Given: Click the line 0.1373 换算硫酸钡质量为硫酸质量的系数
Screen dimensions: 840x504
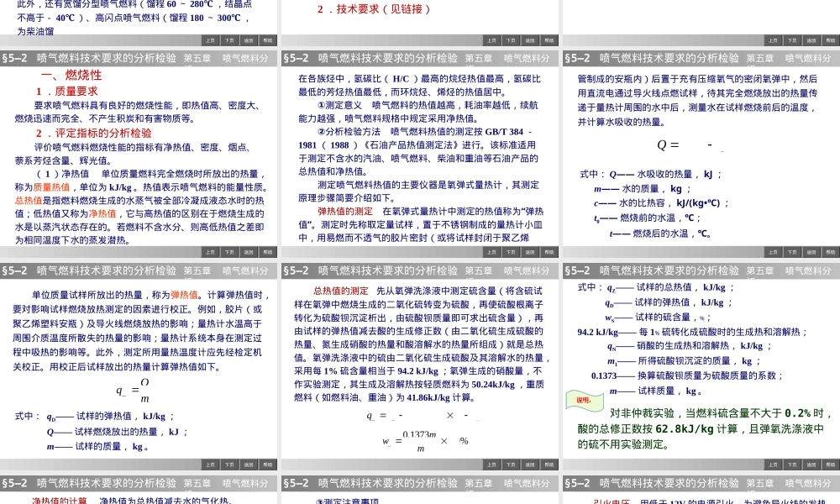Looking at the screenshot, I should point(687,375).
